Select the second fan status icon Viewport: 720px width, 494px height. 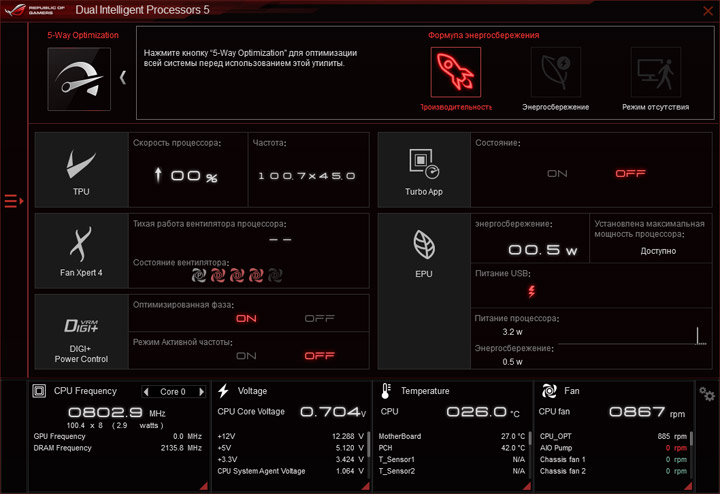tap(218, 275)
